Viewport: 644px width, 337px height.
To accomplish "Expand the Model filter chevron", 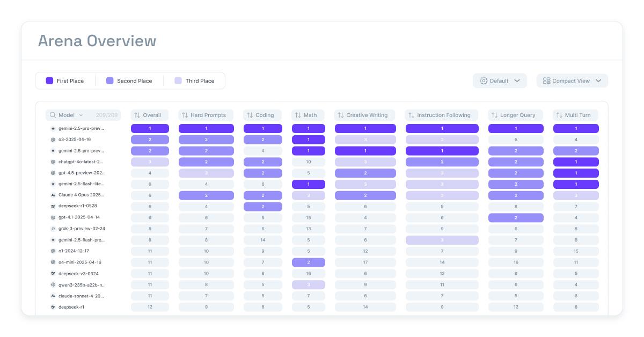I will coord(81,115).
